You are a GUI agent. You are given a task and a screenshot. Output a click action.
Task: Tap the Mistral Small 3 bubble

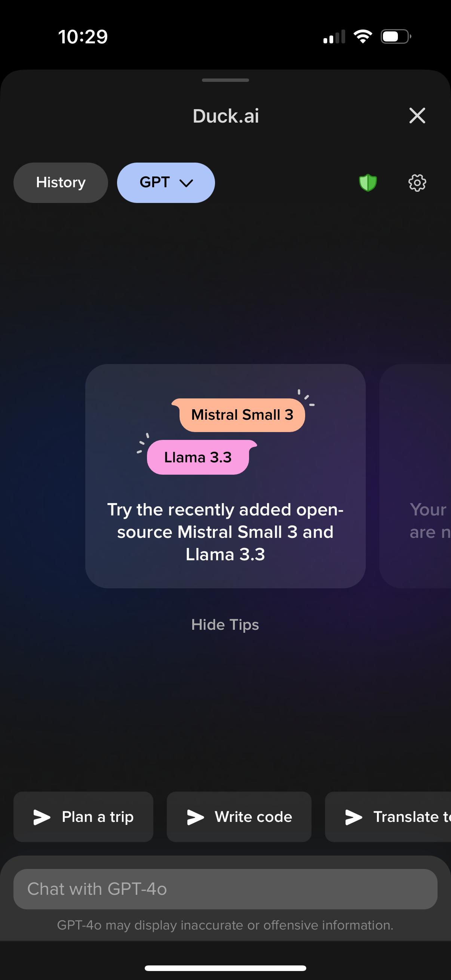pyautogui.click(x=242, y=415)
